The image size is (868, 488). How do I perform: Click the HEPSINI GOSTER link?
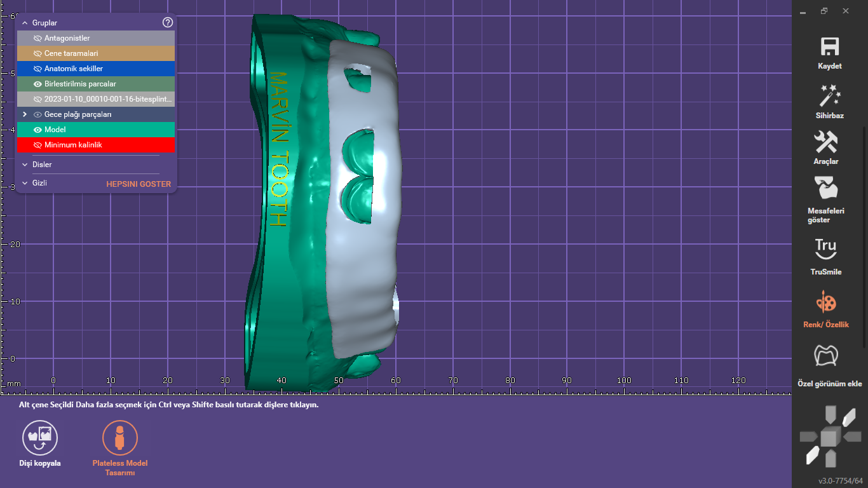[x=139, y=184]
